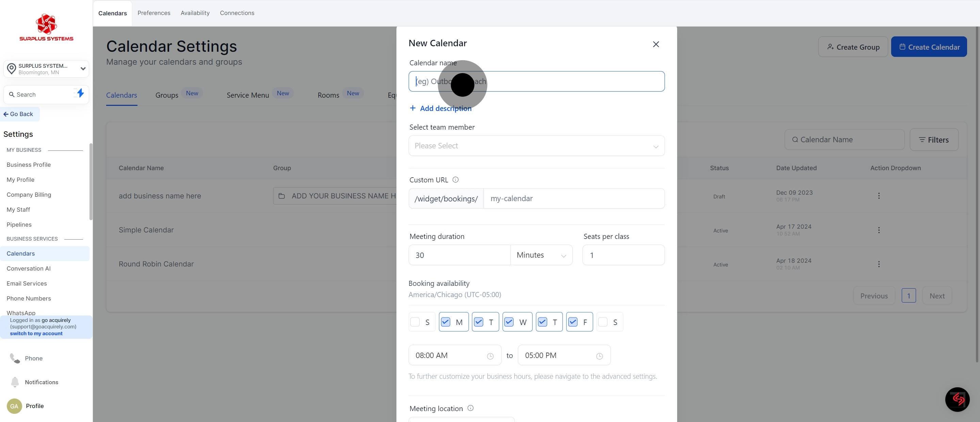980x422 pixels.
Task: Open Notifications bell in sidebar
Action: click(x=15, y=382)
